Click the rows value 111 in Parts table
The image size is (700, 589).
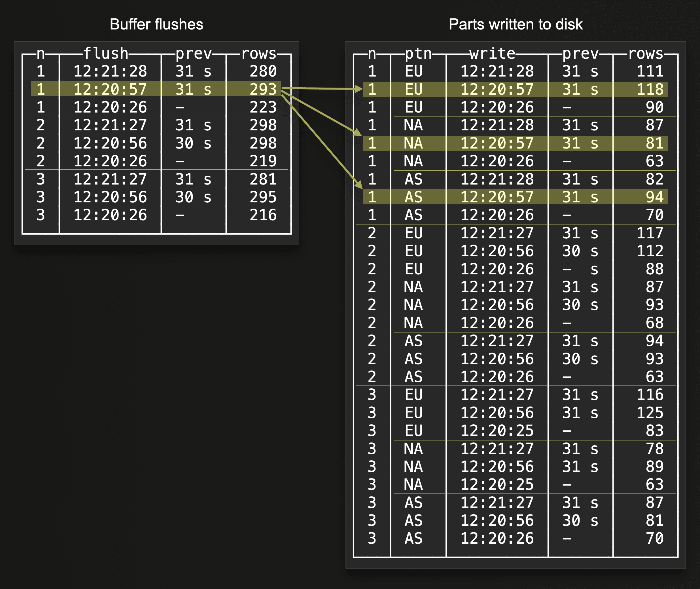650,71
